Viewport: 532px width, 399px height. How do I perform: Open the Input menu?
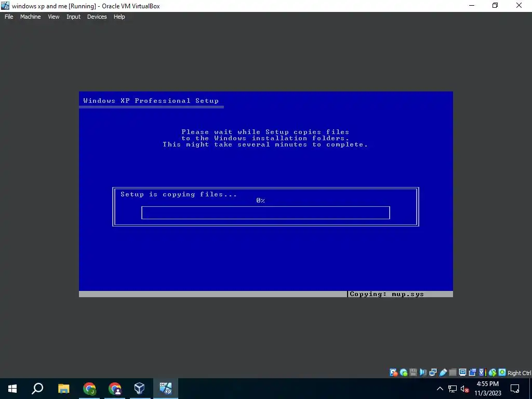73,17
